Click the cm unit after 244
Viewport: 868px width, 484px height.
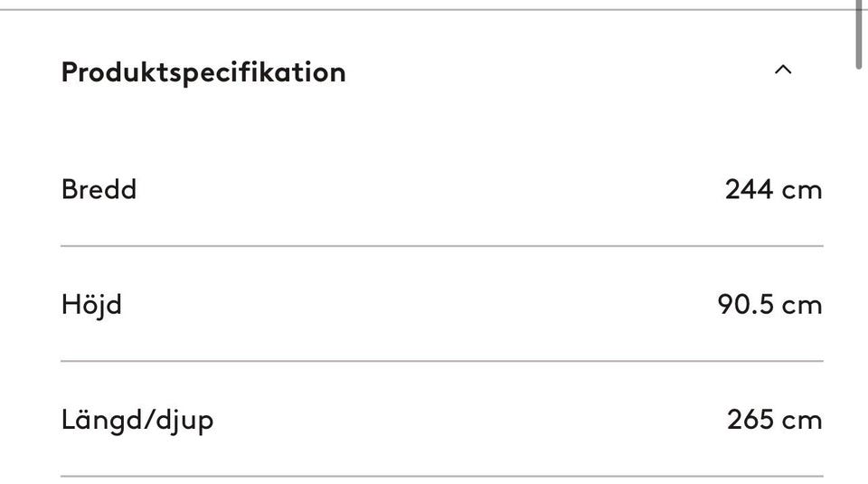[x=802, y=190]
